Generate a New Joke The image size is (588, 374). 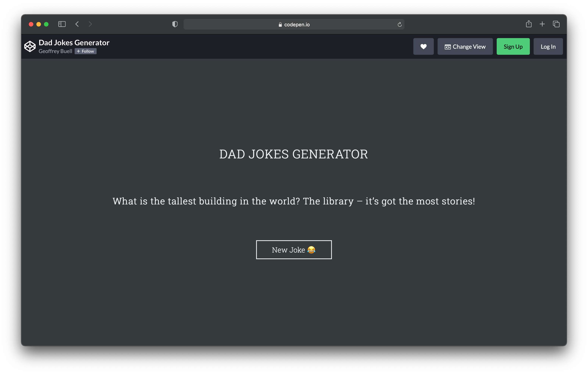click(x=294, y=250)
